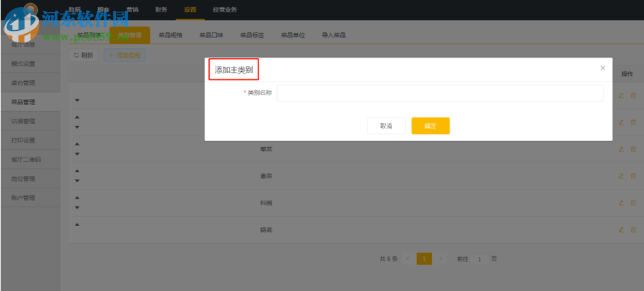Move 料碗 down with the down arrow
The width and height of the screenshot is (644, 291).
tap(77, 207)
